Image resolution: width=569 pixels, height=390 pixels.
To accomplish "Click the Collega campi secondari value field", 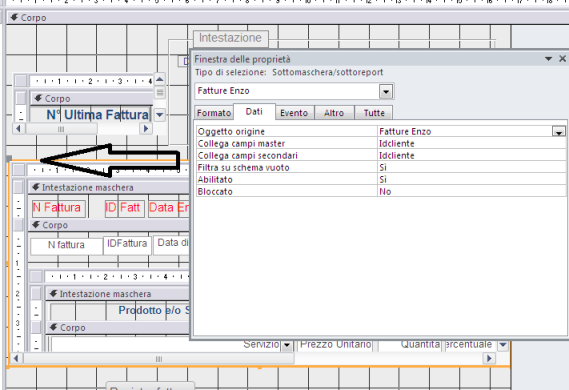I will (x=471, y=155).
